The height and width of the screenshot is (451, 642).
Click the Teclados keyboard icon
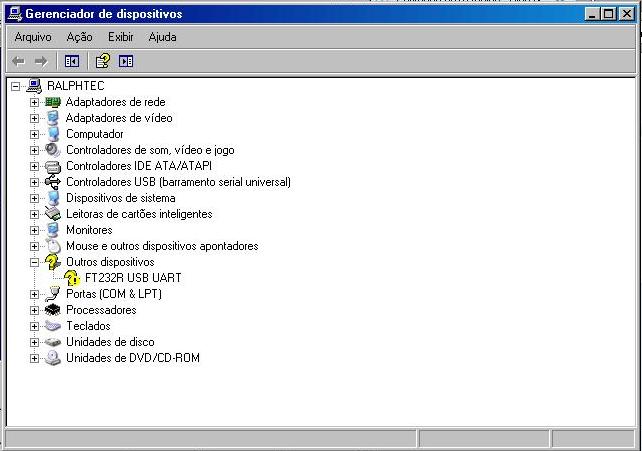[53, 326]
